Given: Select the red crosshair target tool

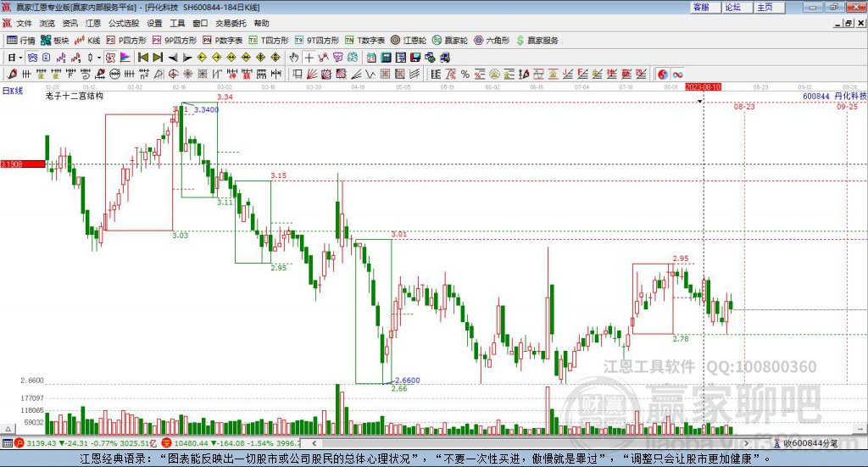Looking at the screenshot, I should point(173,74).
